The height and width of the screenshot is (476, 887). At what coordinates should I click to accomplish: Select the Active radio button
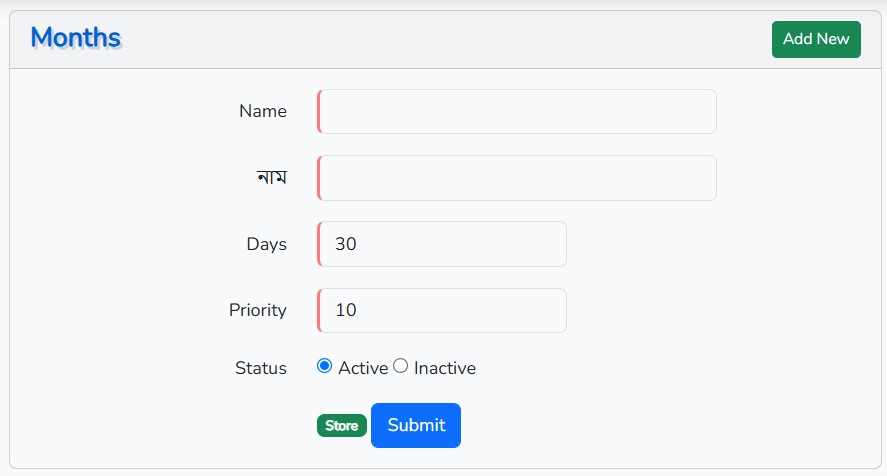click(x=324, y=366)
